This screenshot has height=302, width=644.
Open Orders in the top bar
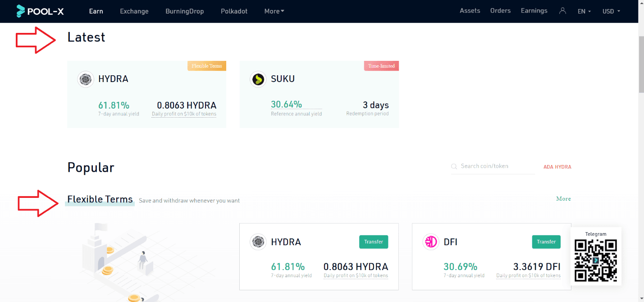coord(501,11)
